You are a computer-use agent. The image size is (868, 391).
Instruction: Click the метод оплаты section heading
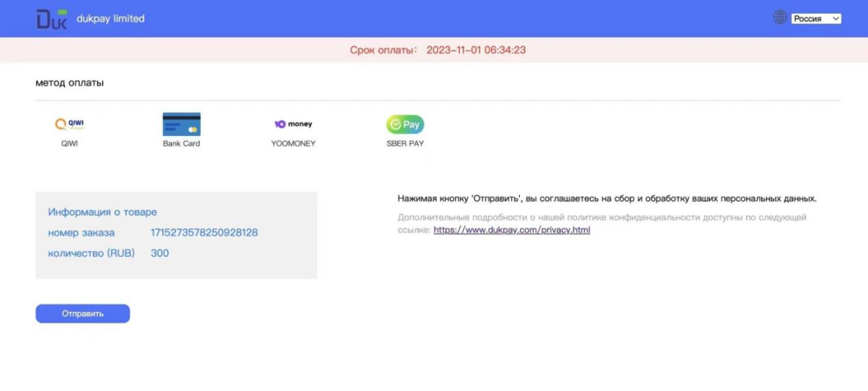tap(70, 83)
